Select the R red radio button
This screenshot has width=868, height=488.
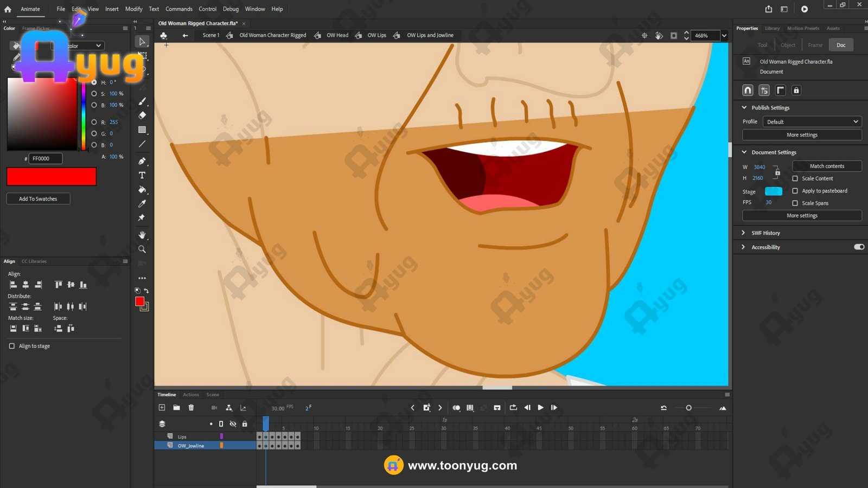94,122
